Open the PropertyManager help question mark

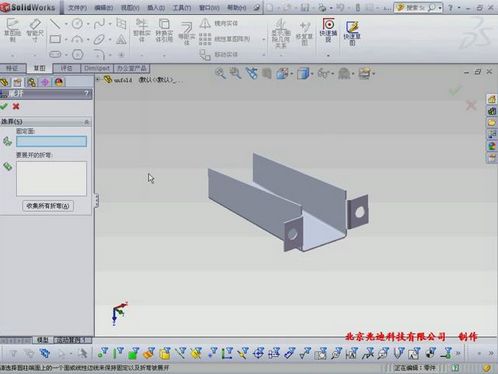click(x=87, y=93)
